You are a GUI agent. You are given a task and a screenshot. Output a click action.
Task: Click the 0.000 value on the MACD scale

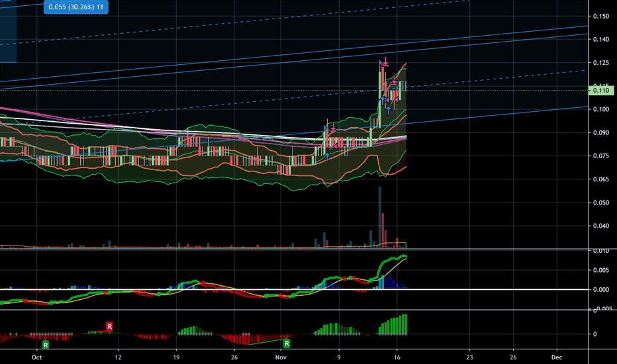pyautogui.click(x=601, y=290)
